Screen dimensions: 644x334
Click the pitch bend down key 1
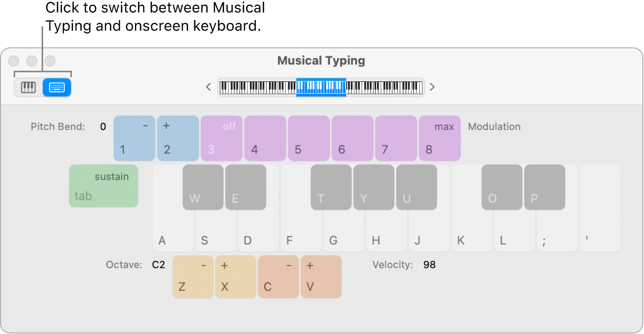click(x=134, y=138)
